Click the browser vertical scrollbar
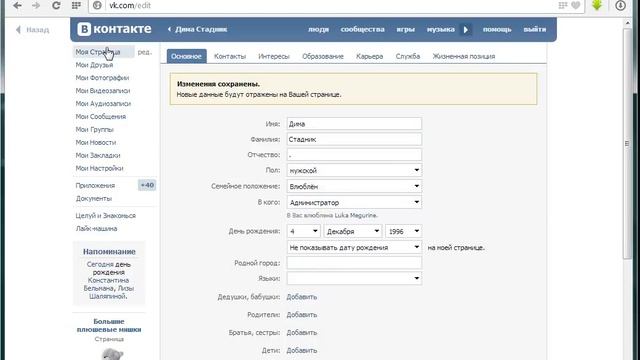Screen dimensions: 640x360 click(627, 143)
